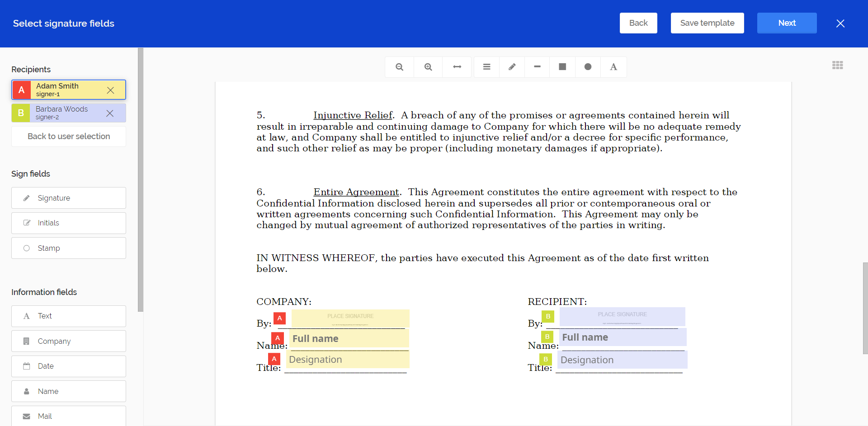
Task: Select the pencil drawing tool
Action: click(512, 67)
